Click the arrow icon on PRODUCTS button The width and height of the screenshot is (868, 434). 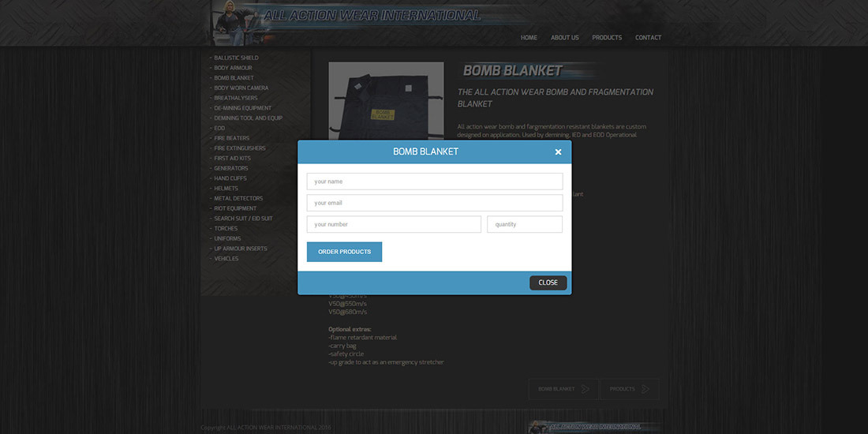point(645,389)
